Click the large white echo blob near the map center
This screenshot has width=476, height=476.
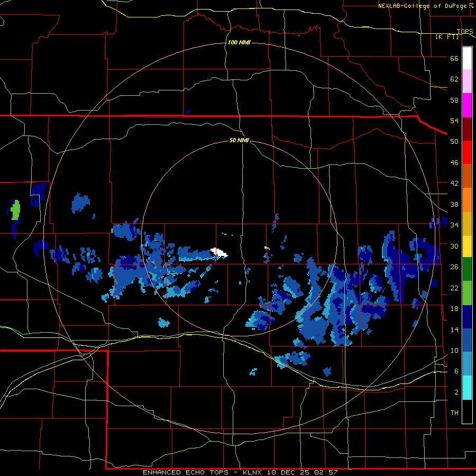click(x=218, y=252)
